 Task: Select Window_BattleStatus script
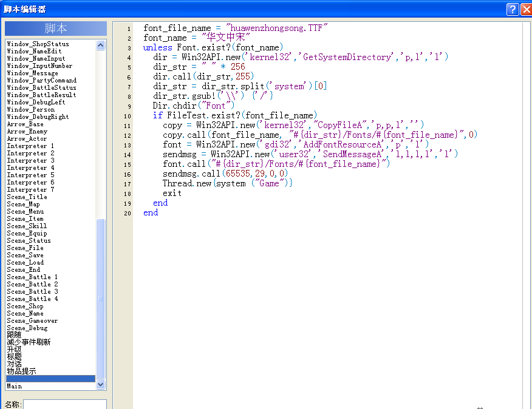(x=42, y=87)
